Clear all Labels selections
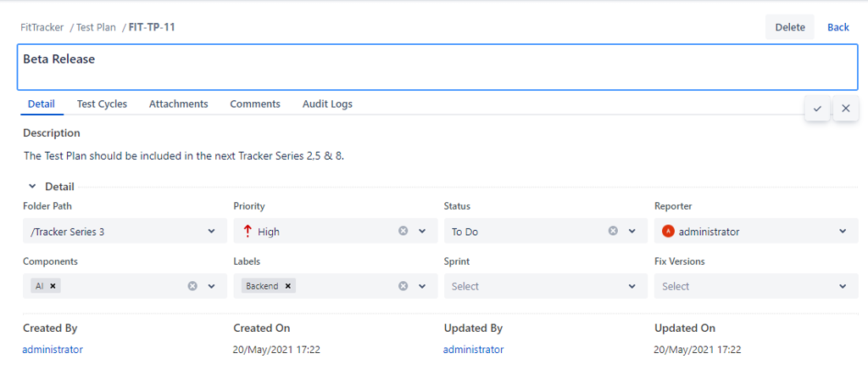Image resolution: width=868 pixels, height=376 pixels. coord(403,287)
